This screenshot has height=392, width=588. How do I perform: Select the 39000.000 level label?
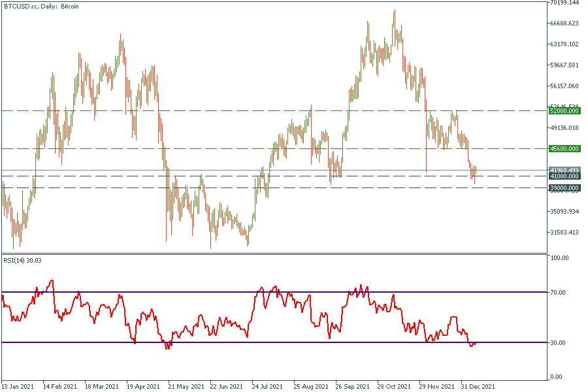[x=564, y=188]
